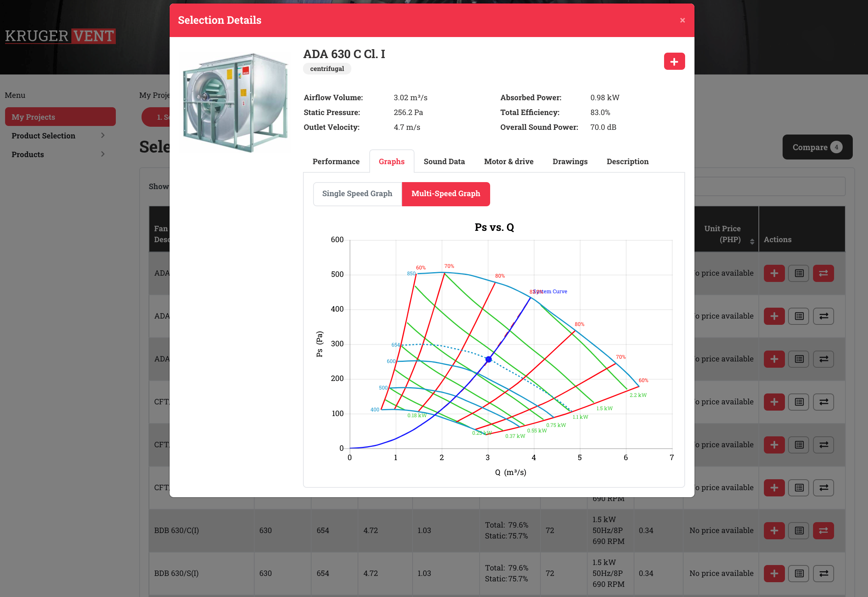Screen dimensions: 868x597
Task: Toggle compare on third CFT row
Action: coord(824,488)
